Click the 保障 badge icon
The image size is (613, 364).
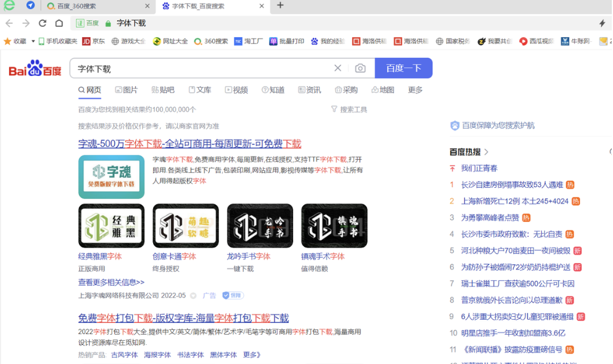click(x=233, y=296)
